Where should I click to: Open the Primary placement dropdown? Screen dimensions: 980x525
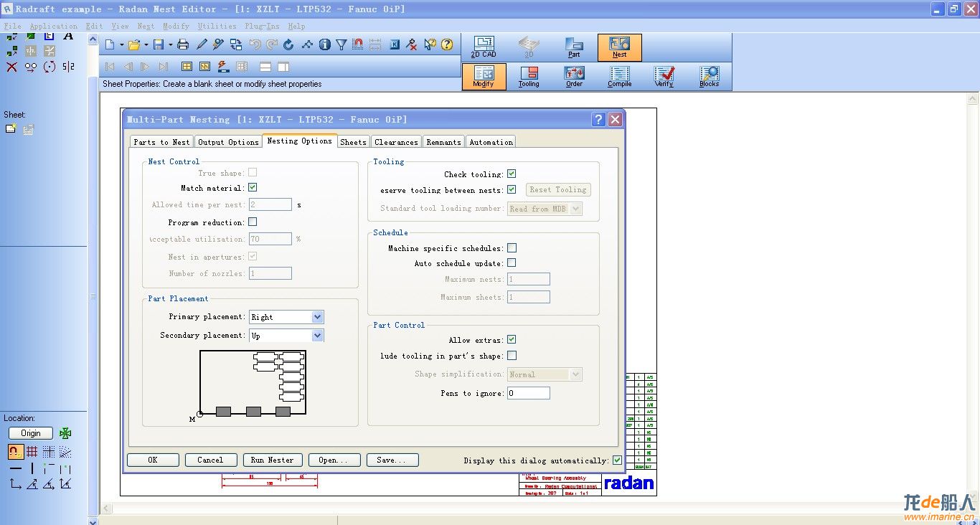coord(286,316)
